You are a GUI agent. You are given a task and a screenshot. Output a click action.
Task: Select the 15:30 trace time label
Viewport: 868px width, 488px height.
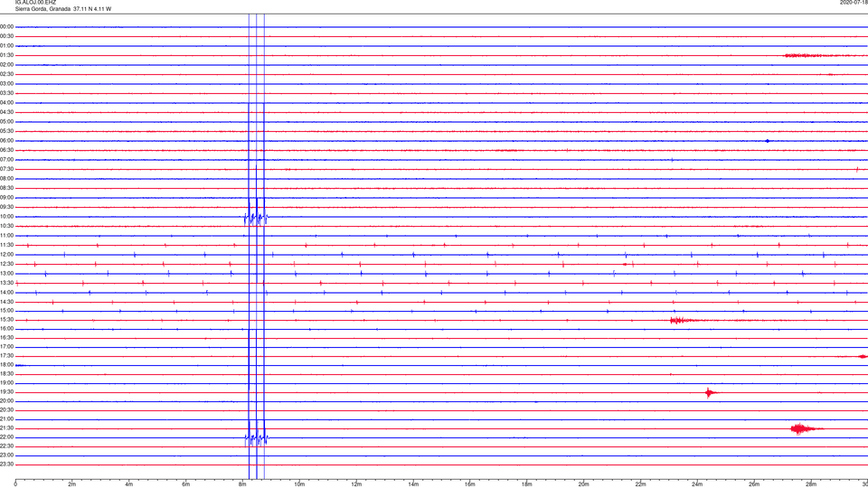point(6,320)
